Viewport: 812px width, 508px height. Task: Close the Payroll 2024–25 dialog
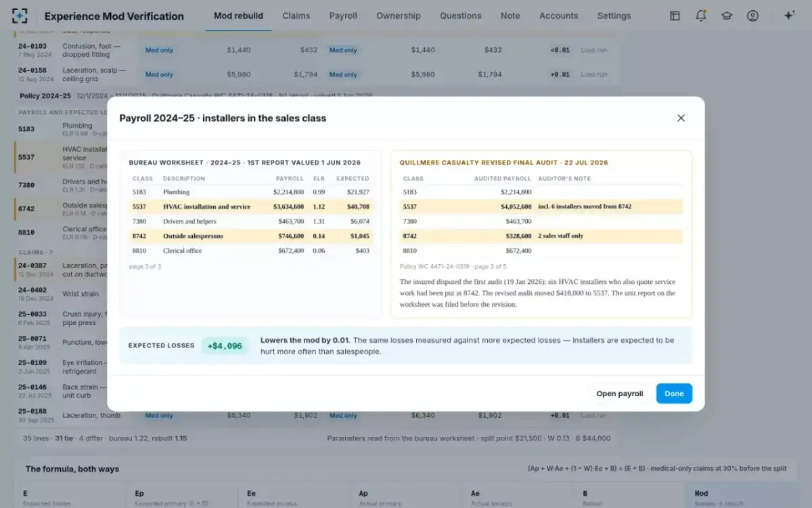click(681, 118)
